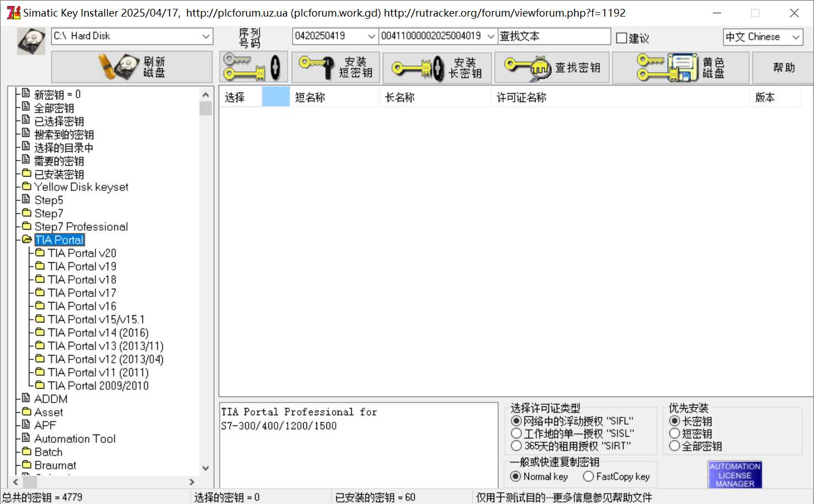Viewport: 814px width, 504px height.
Task: Select the TIA Portal v15/v15.1 tree item
Action: click(x=96, y=320)
